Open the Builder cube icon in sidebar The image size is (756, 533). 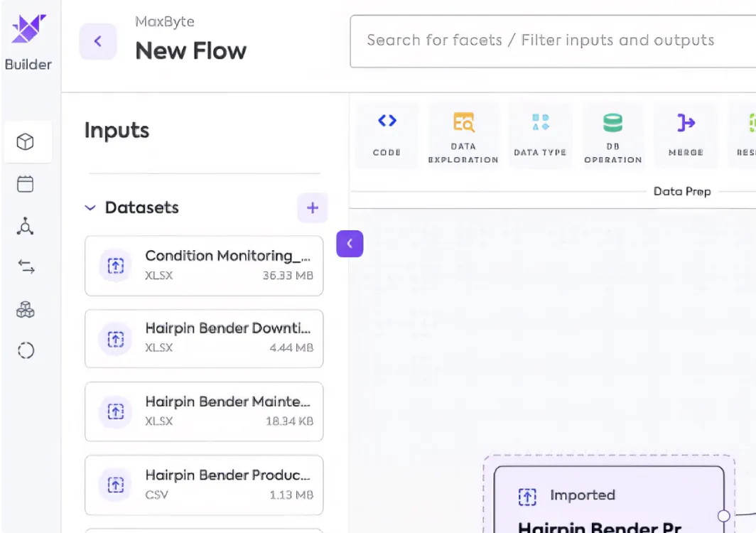[26, 141]
